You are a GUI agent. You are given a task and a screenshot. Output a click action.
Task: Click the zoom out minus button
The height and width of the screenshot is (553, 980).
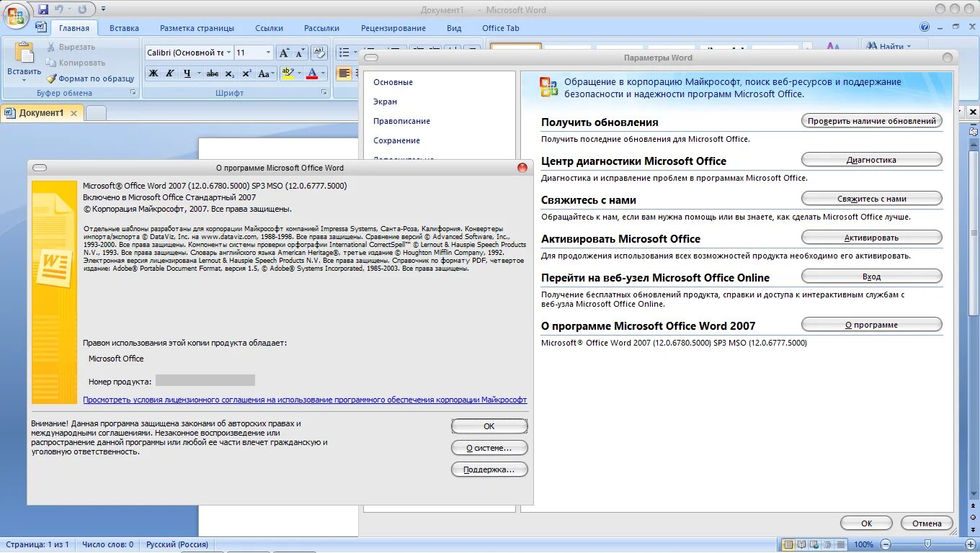886,544
